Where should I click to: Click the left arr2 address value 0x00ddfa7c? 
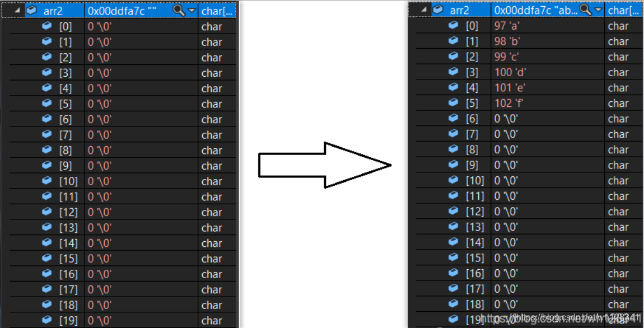tap(116, 11)
